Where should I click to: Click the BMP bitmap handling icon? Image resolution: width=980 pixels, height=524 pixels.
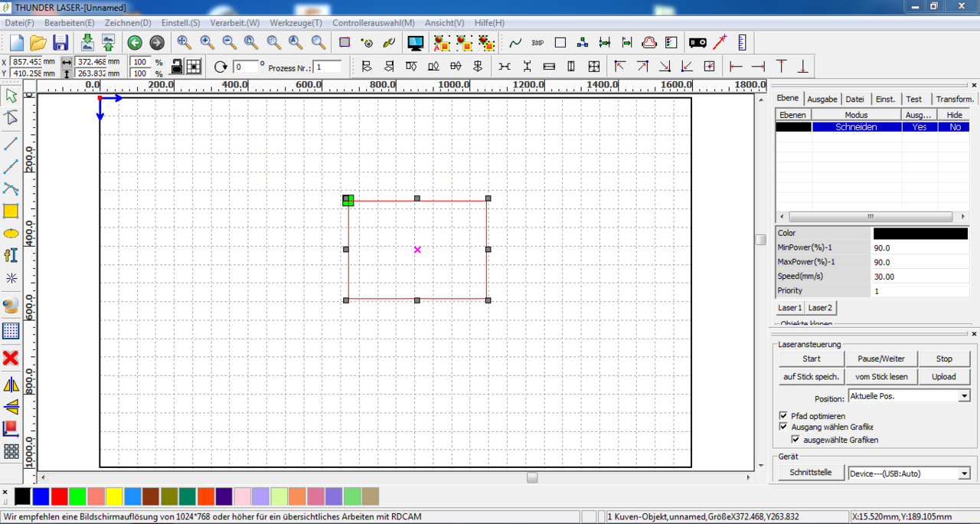tap(537, 43)
